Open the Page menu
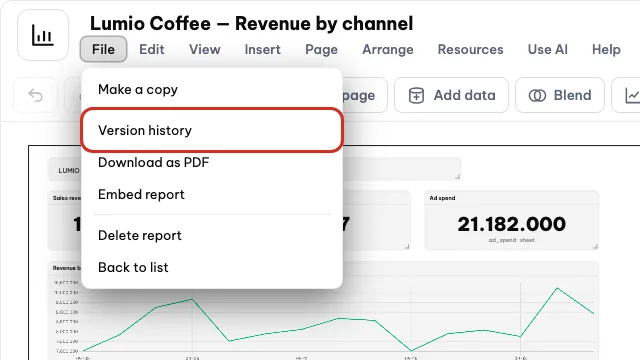640x360 pixels. click(321, 49)
